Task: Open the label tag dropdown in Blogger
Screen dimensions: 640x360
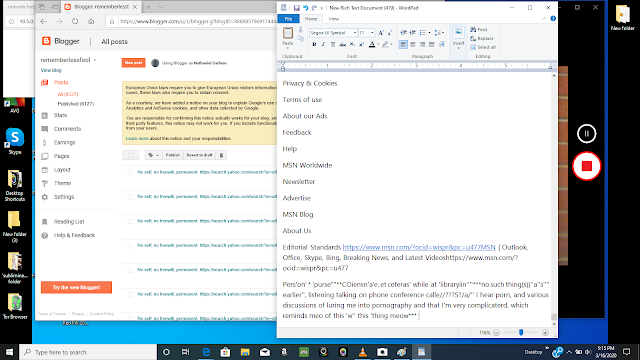Action: pos(153,155)
